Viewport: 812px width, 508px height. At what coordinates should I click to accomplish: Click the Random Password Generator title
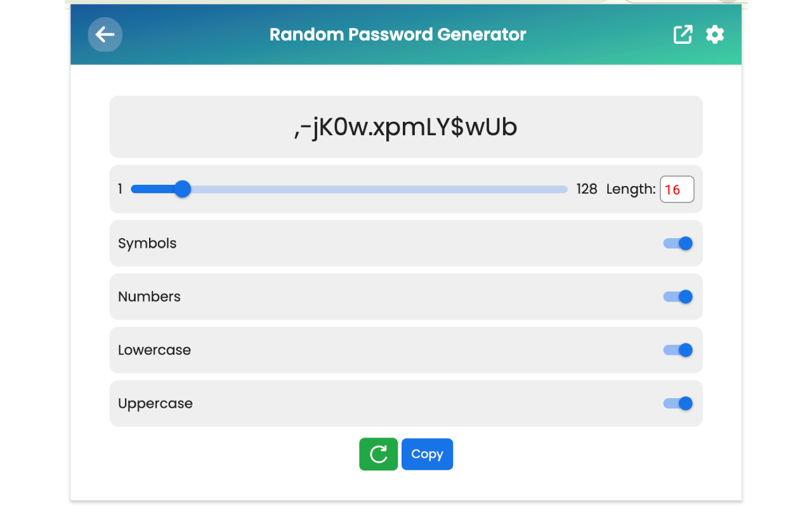[398, 34]
